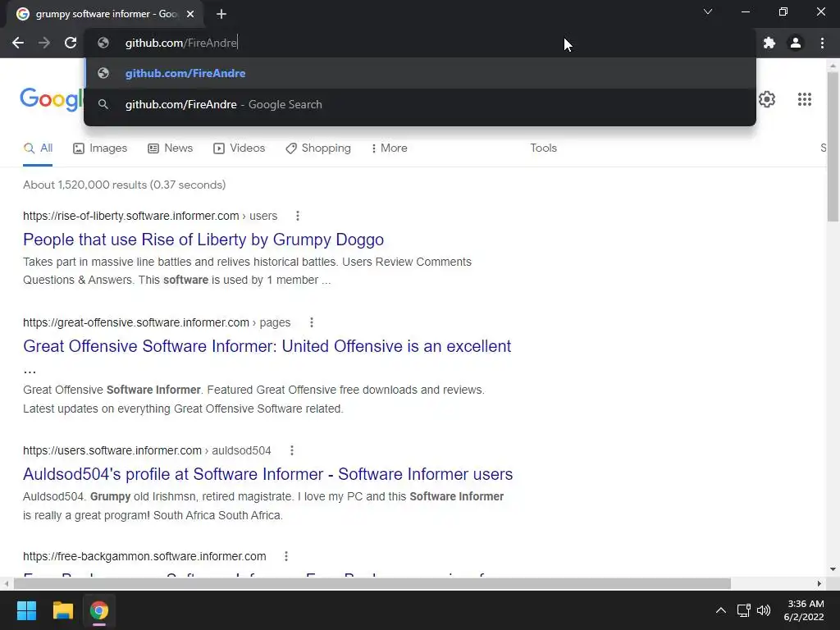The image size is (840, 630).
Task: Close the grumpy software informer tab
Action: pyautogui.click(x=190, y=14)
